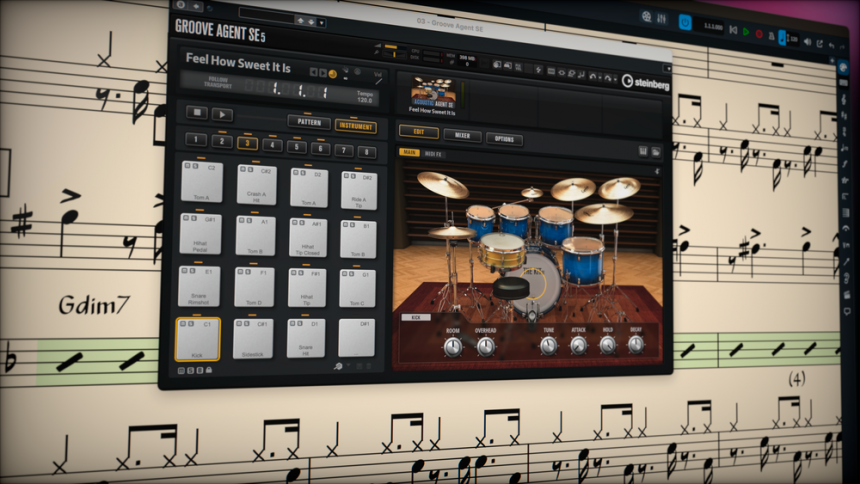This screenshot has height=484, width=860.
Task: Open the Edit tab
Action: pos(418,132)
